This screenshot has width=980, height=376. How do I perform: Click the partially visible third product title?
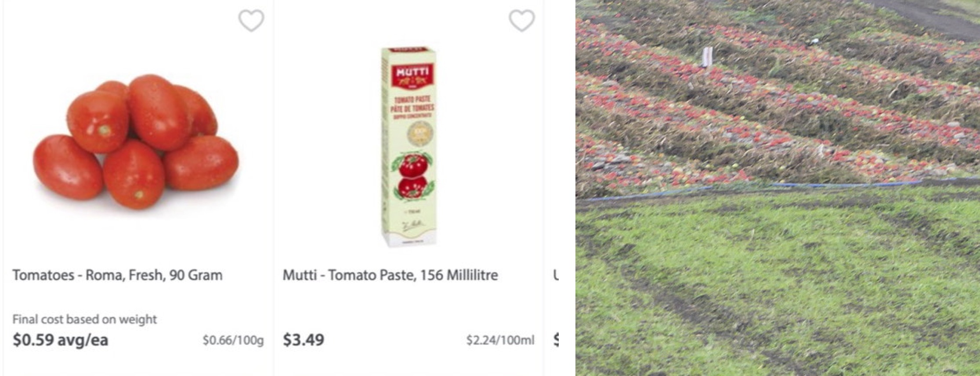(x=556, y=275)
